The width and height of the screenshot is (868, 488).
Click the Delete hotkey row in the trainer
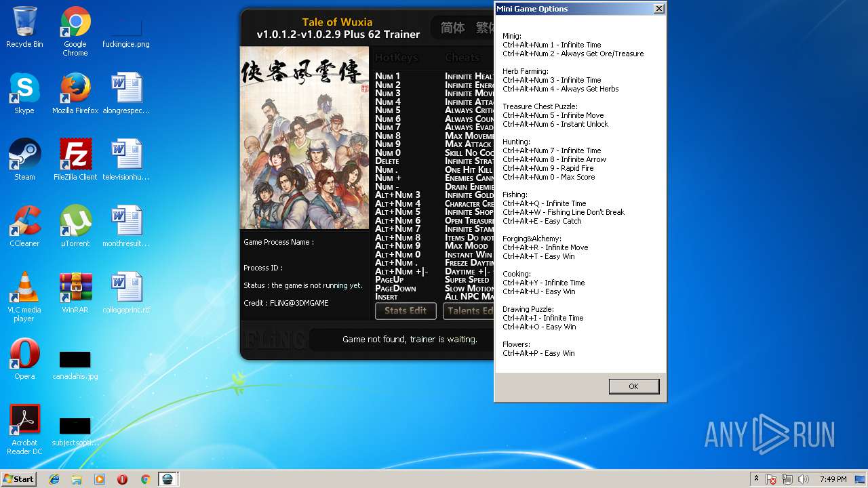click(434, 161)
